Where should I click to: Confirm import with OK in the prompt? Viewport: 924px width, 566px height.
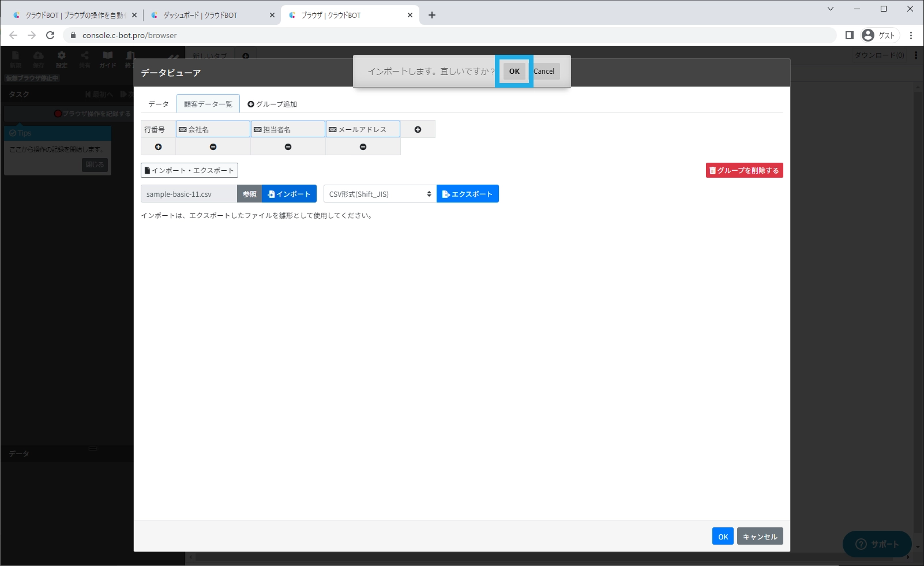[x=514, y=72]
